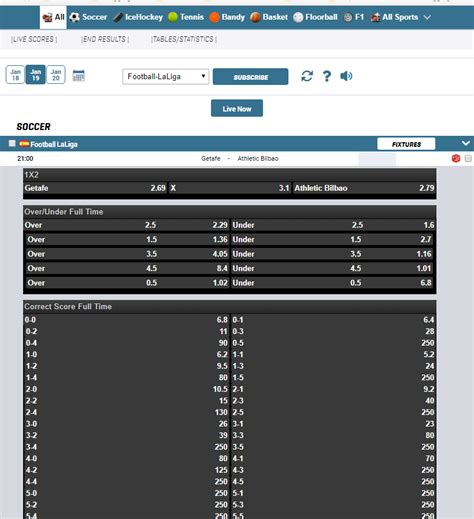Select correct score 1-2 at 9.5
The height and width of the screenshot is (519, 474).
click(126, 366)
